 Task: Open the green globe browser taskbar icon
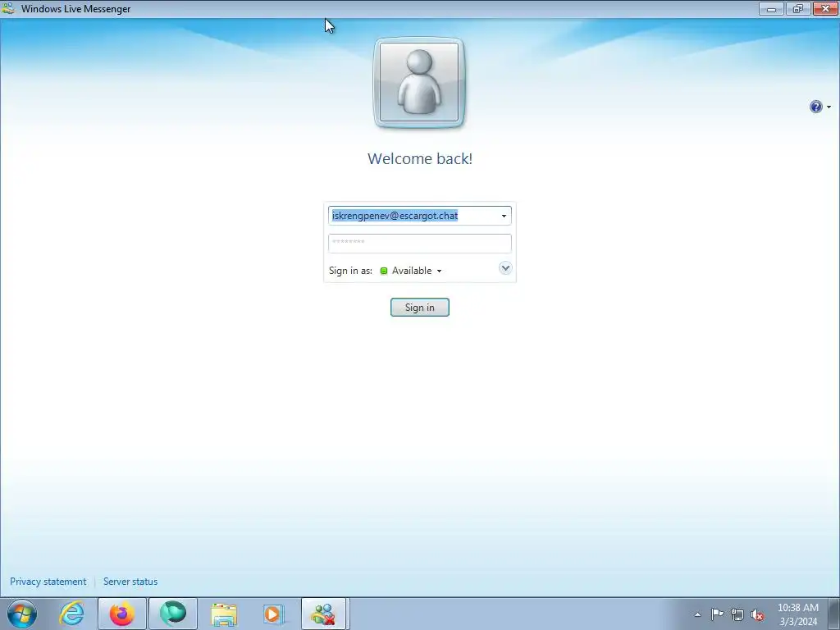(x=172, y=614)
